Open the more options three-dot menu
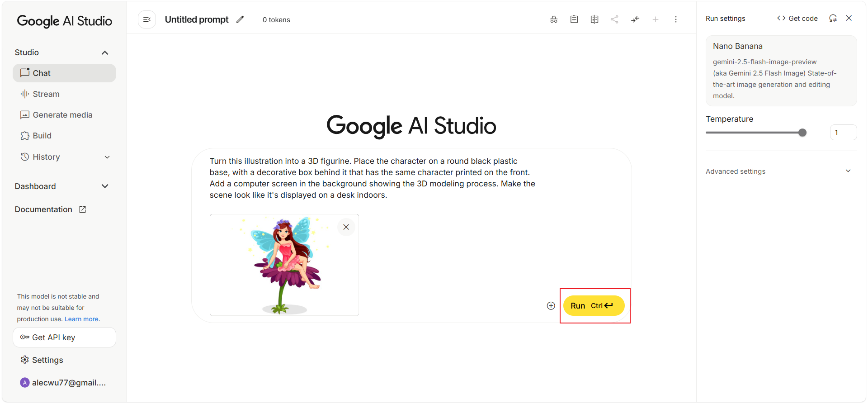The height and width of the screenshot is (404, 868). pos(675,19)
